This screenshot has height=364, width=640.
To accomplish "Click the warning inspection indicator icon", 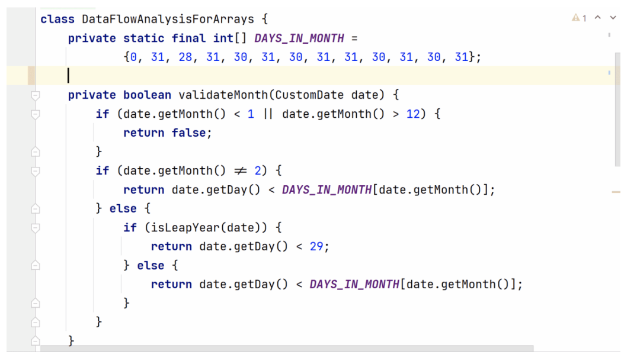I will click(576, 18).
